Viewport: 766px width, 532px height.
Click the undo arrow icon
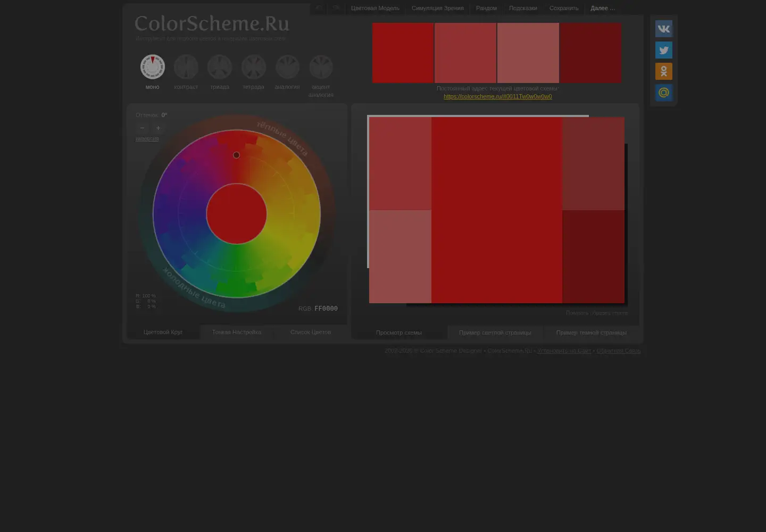[319, 8]
